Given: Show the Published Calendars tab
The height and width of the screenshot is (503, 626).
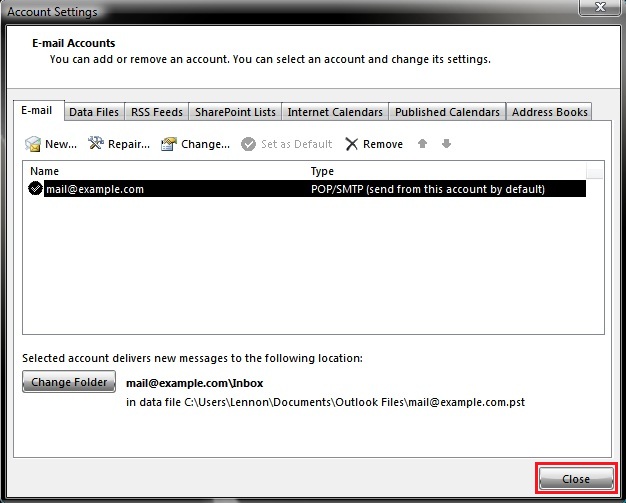Looking at the screenshot, I should [447, 112].
